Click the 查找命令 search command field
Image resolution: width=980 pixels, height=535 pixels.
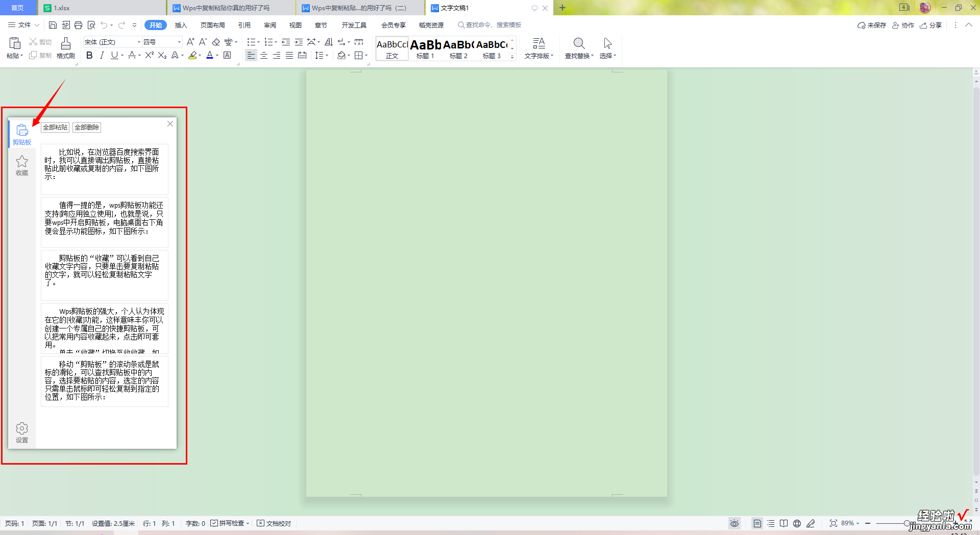tap(490, 25)
